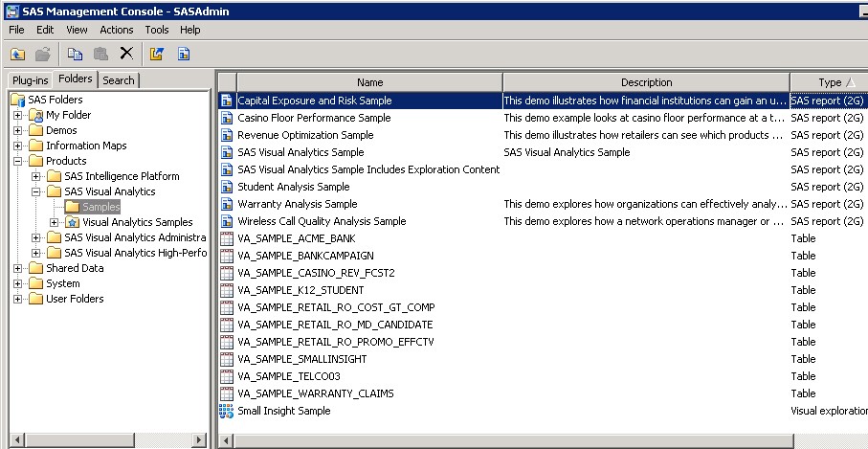Open the Tools menu
The image size is (868, 449).
[157, 30]
